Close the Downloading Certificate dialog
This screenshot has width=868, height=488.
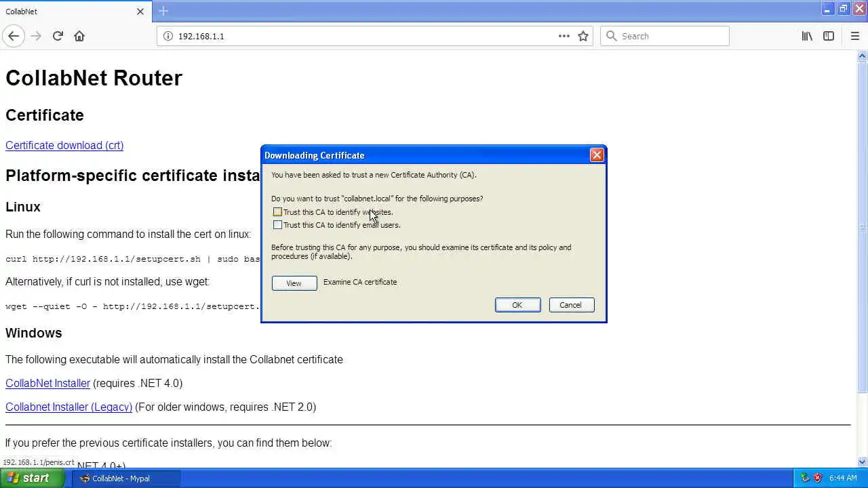(x=597, y=155)
